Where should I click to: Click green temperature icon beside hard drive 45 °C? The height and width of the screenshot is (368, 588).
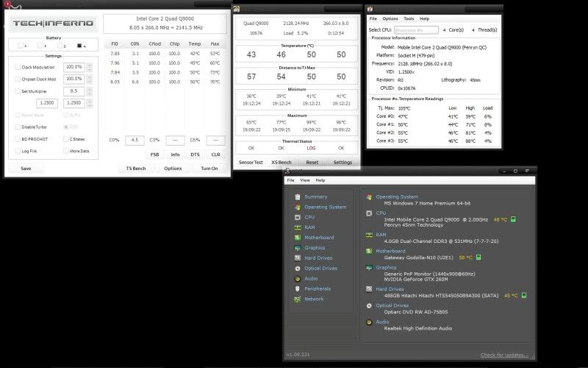(x=524, y=296)
